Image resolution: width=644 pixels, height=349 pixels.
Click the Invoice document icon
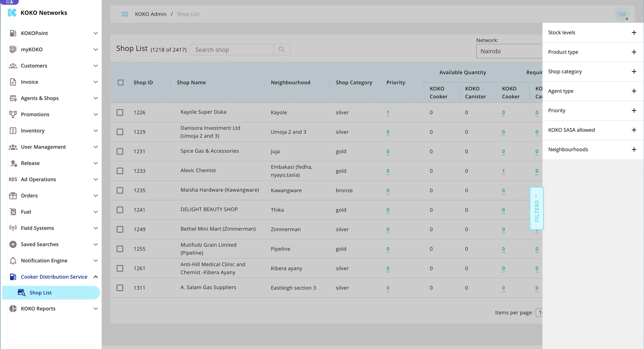click(x=13, y=82)
